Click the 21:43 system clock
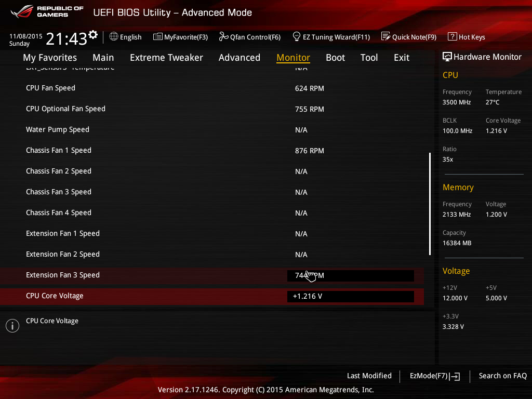 coord(66,39)
